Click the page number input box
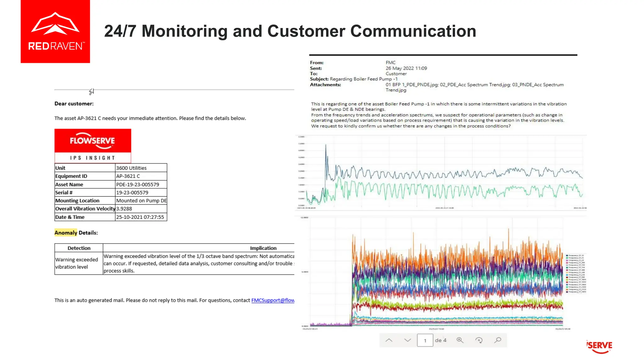 click(425, 340)
